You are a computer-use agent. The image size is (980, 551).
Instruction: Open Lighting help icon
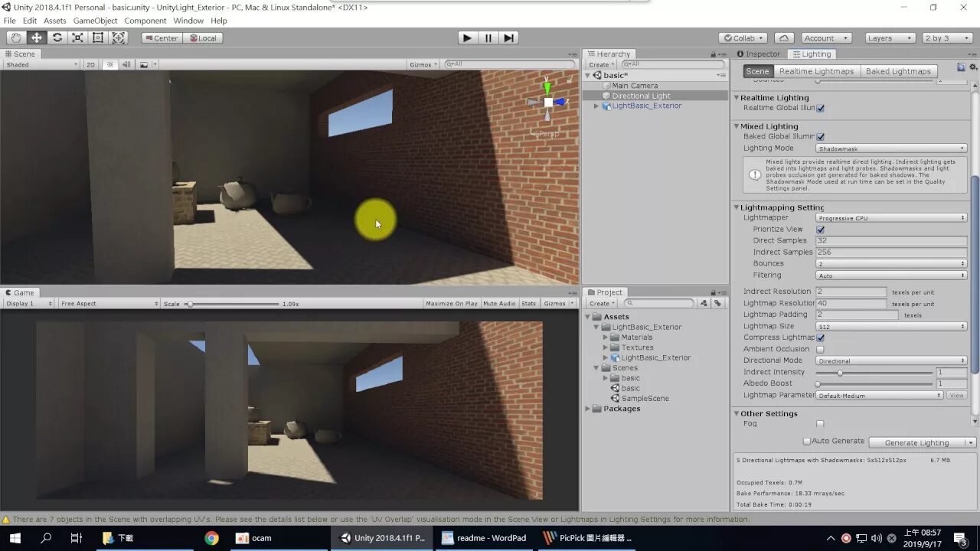961,67
